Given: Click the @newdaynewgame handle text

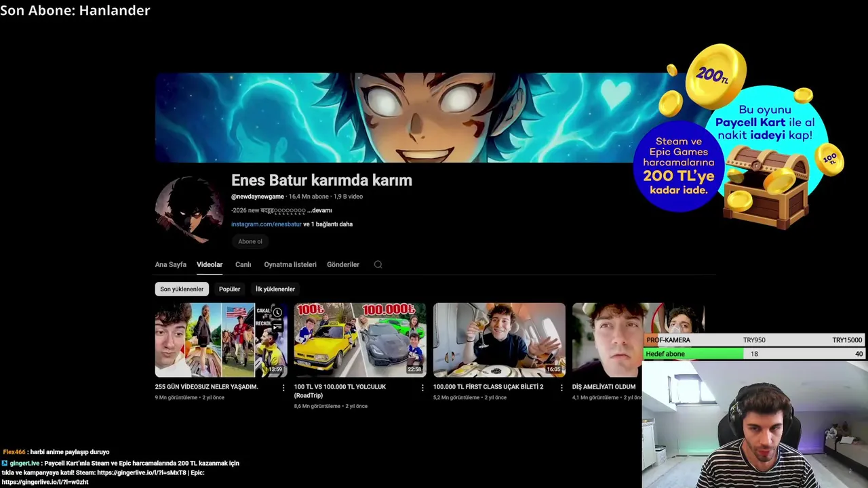Looking at the screenshot, I should [258, 197].
